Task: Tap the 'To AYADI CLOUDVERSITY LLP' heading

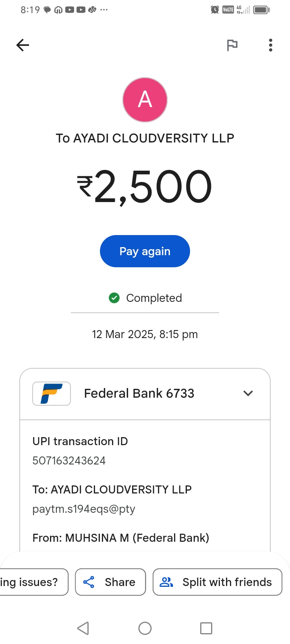Action: pyautogui.click(x=145, y=138)
